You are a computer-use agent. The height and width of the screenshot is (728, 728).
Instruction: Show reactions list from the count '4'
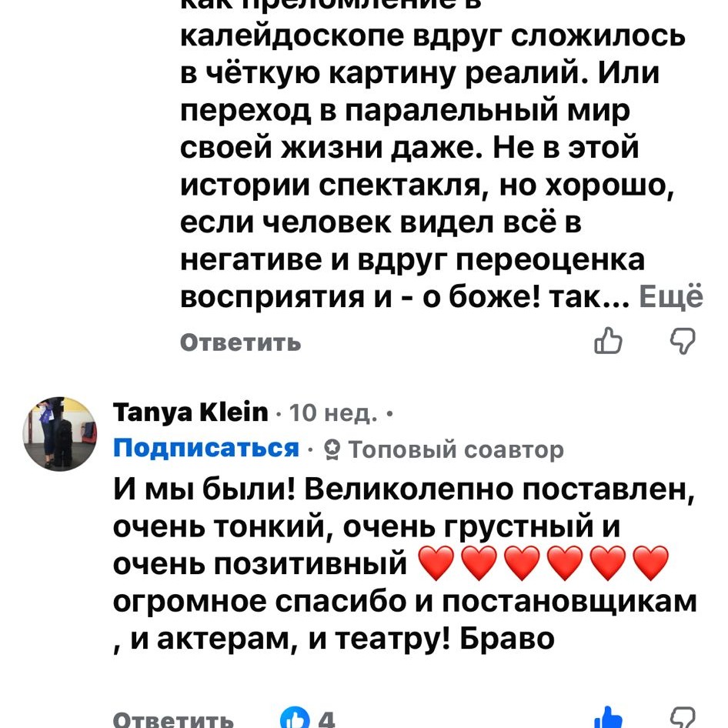coord(326,720)
